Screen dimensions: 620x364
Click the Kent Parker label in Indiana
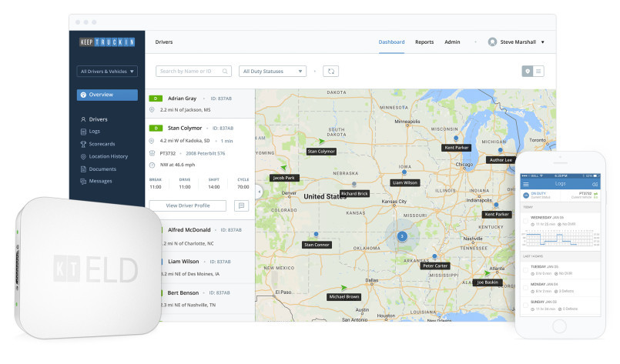[x=497, y=214]
